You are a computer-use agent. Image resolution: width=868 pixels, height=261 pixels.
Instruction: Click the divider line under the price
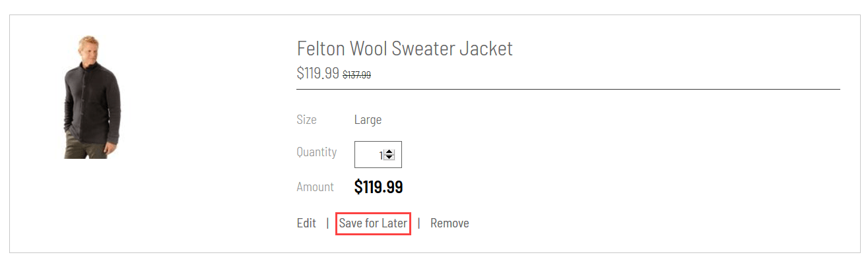point(568,88)
